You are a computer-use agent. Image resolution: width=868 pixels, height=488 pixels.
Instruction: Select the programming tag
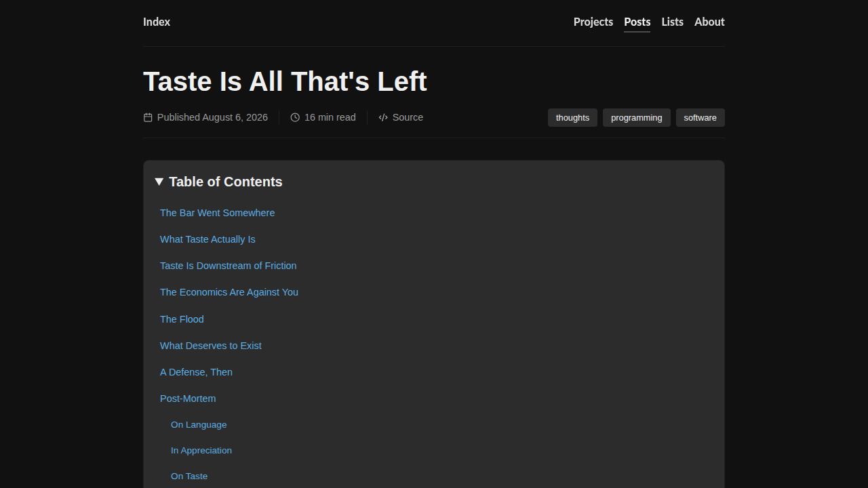click(x=636, y=118)
